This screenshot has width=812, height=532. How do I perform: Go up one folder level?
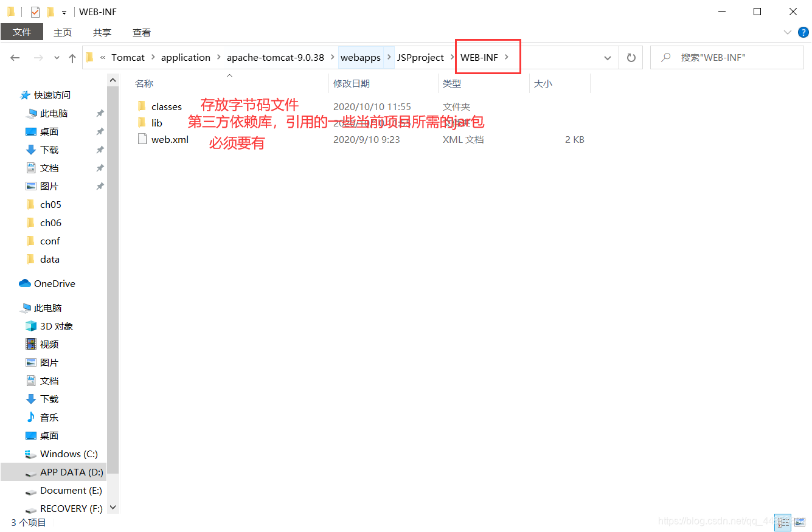tap(72, 58)
